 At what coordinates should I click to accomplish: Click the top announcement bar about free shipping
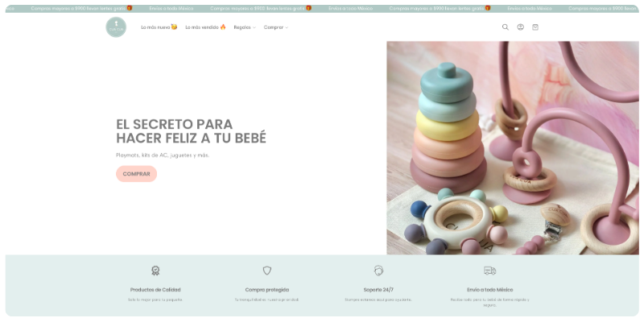(322, 8)
